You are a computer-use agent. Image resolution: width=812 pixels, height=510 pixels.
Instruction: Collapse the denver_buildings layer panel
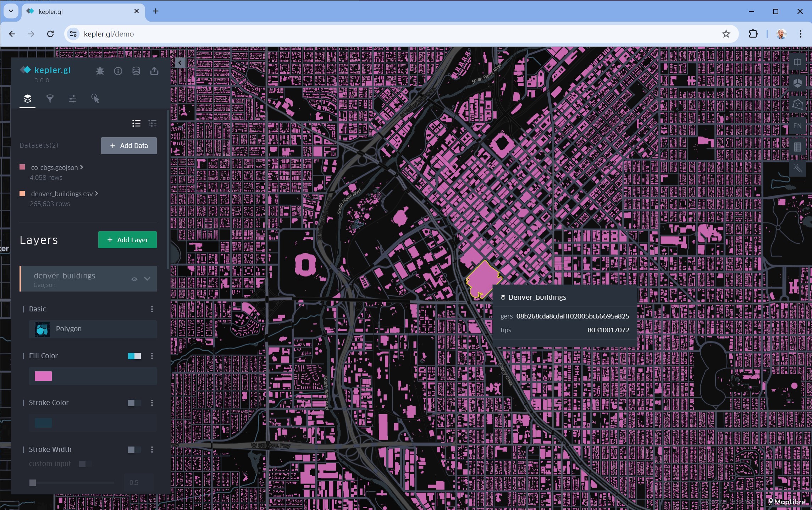click(x=147, y=279)
